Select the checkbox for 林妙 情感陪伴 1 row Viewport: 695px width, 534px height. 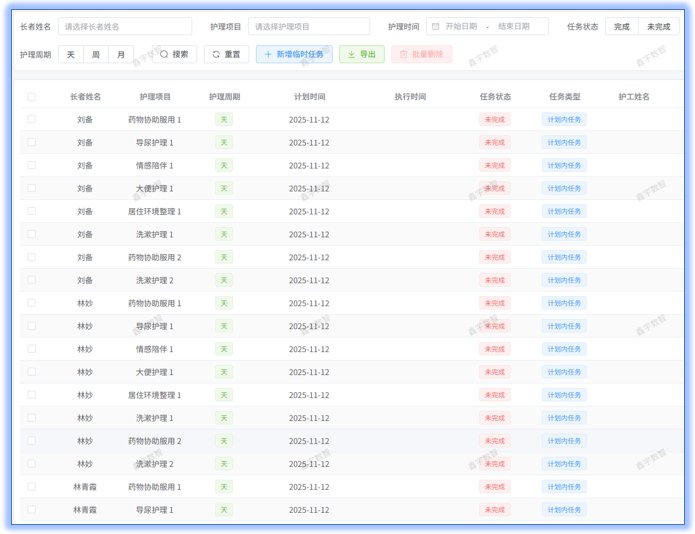(x=32, y=350)
